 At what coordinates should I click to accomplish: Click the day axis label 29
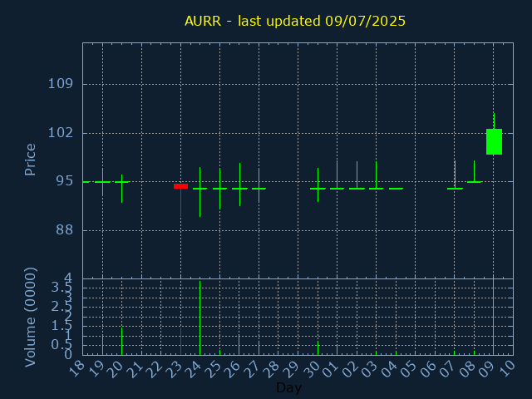292,368
